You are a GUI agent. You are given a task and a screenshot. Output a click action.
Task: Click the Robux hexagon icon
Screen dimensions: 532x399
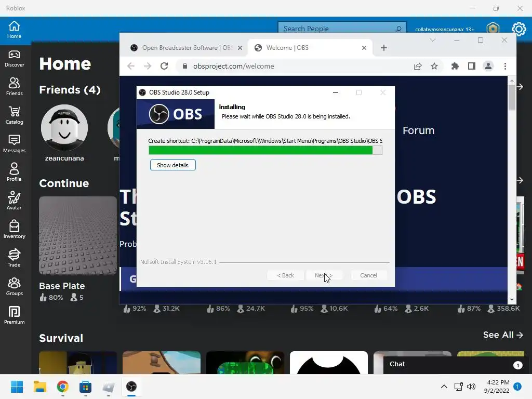click(x=493, y=28)
